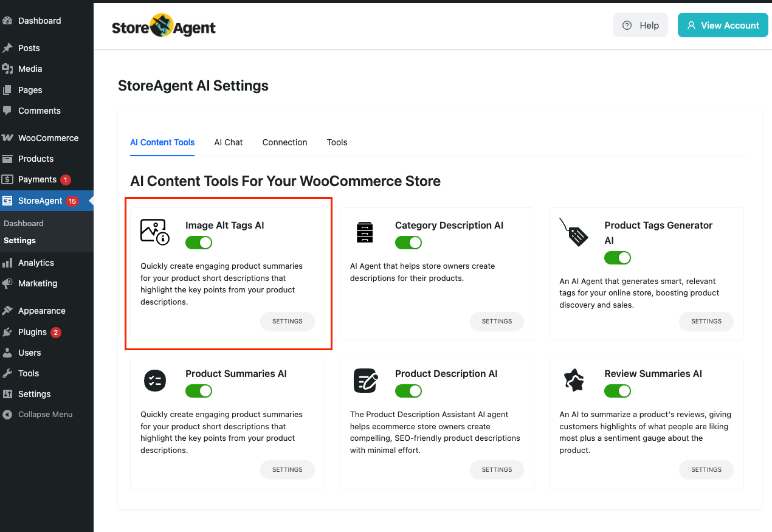
Task: Open WooCommerce from the sidebar
Action: pyautogui.click(x=48, y=138)
